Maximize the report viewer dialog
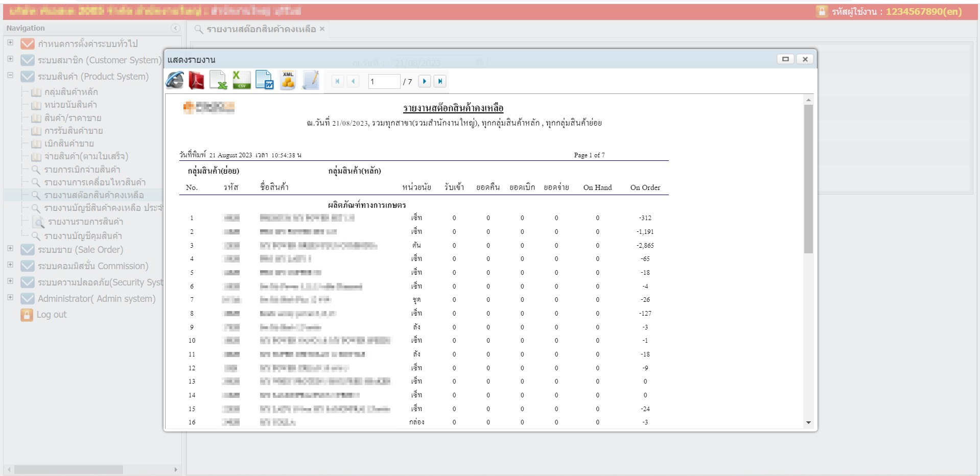 coord(785,59)
